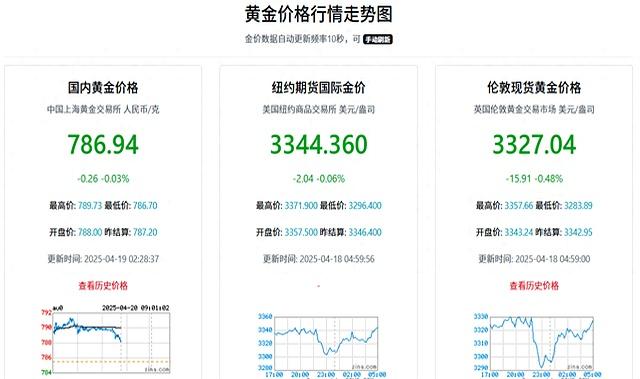Click the New York 开盘价 value 3357.500
Viewport: 640px width, 379px height.
click(x=301, y=232)
